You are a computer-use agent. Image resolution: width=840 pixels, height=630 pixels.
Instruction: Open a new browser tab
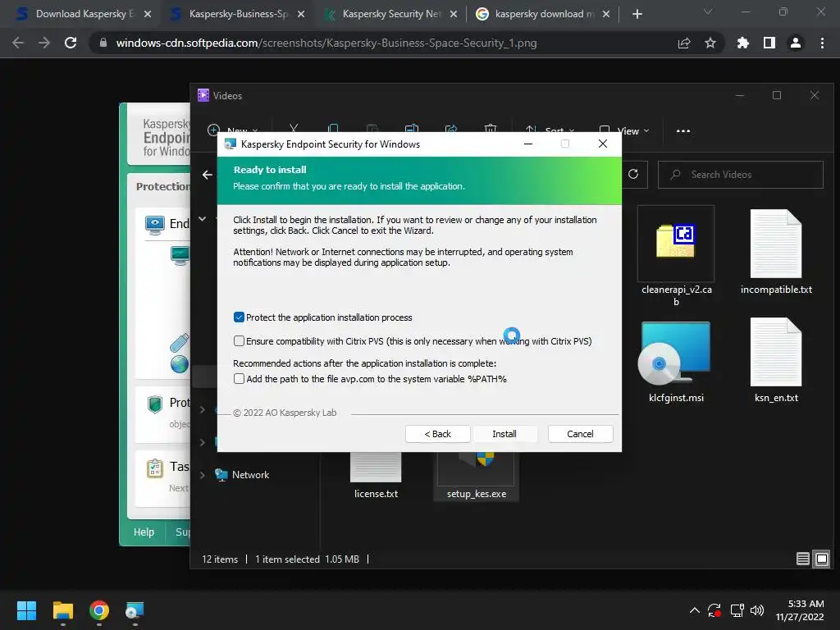coord(637,14)
